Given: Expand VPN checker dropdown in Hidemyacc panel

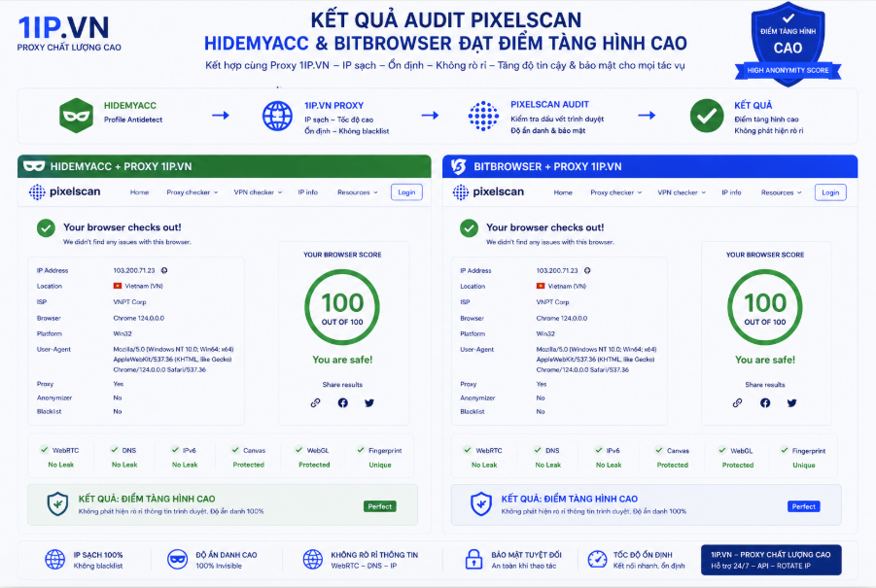Looking at the screenshot, I should click(x=258, y=192).
